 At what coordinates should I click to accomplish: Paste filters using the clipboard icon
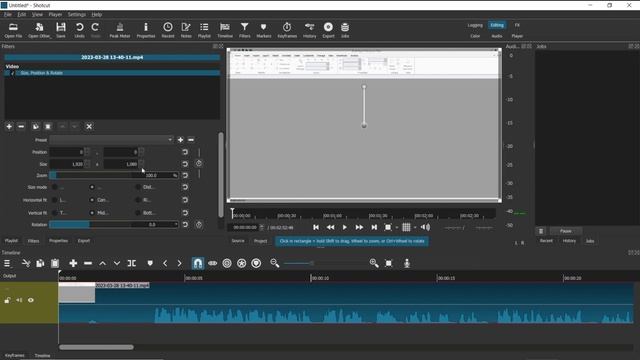(x=48, y=127)
